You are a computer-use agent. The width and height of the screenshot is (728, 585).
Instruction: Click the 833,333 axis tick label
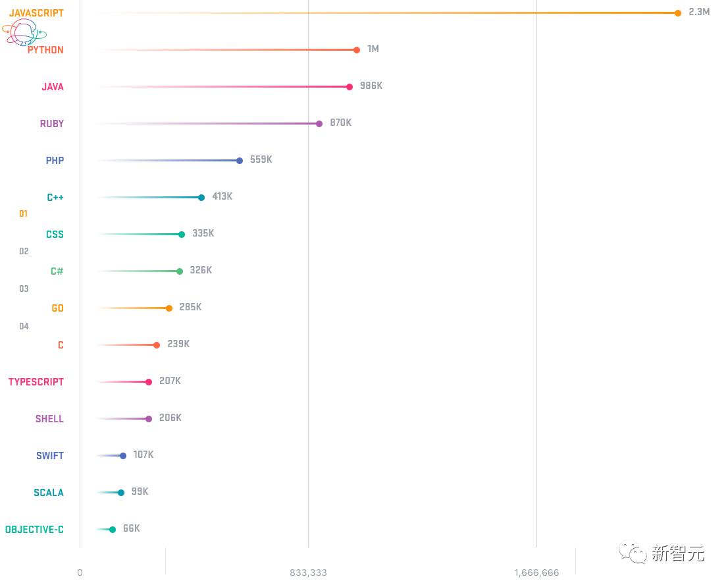[309, 572]
